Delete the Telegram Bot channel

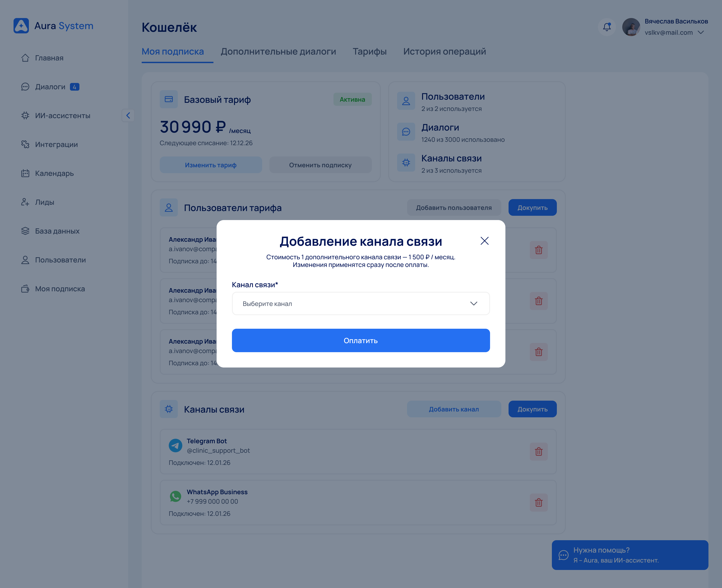pos(538,452)
